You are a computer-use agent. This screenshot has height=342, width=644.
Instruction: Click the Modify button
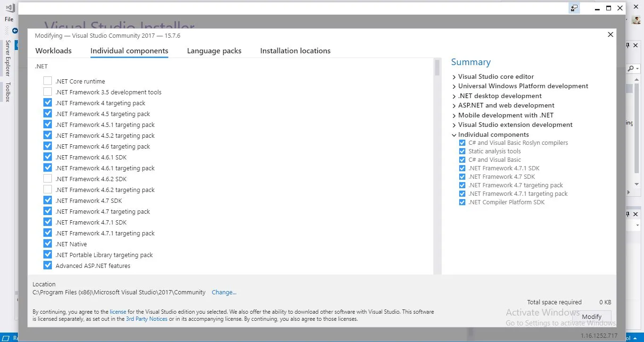(592, 317)
